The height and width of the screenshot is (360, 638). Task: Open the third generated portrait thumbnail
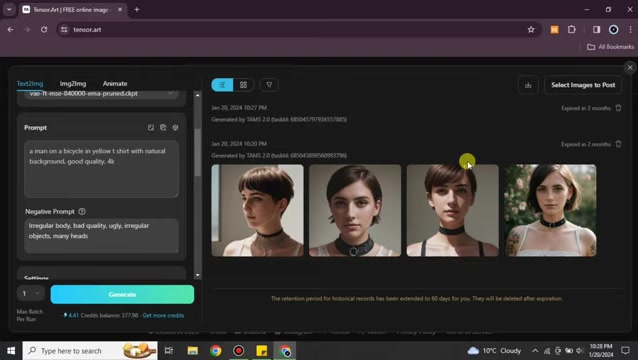coord(452,210)
